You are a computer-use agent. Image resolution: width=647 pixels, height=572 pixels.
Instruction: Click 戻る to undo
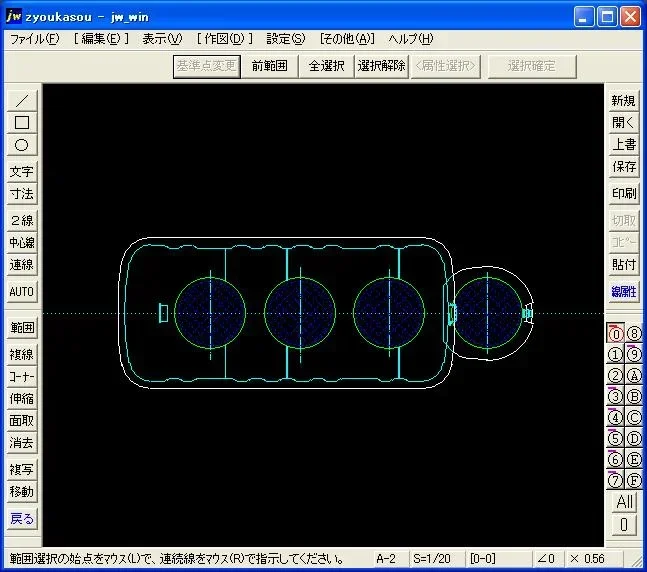(x=22, y=518)
